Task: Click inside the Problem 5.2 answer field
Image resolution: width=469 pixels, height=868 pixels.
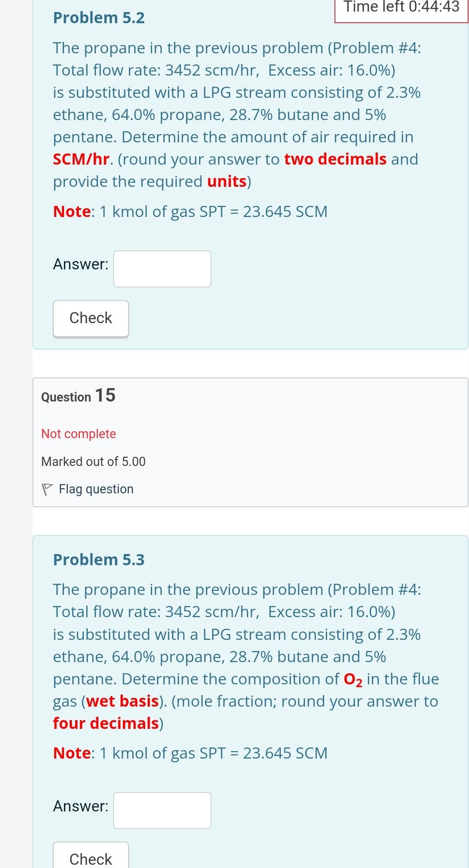Action: click(161, 269)
